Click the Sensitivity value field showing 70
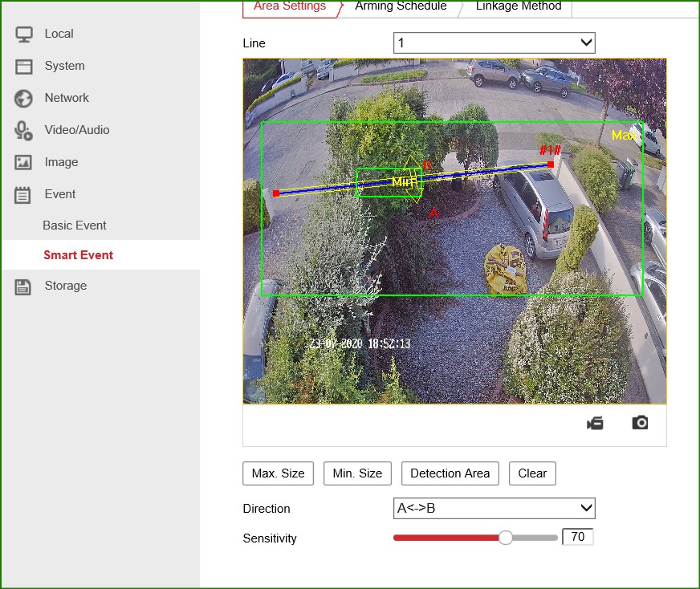 tap(578, 538)
